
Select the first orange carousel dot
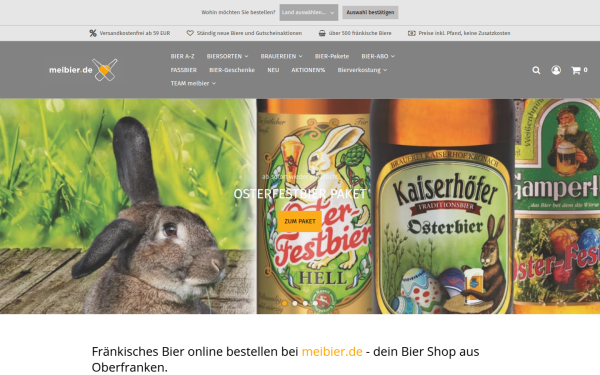pyautogui.click(x=284, y=303)
